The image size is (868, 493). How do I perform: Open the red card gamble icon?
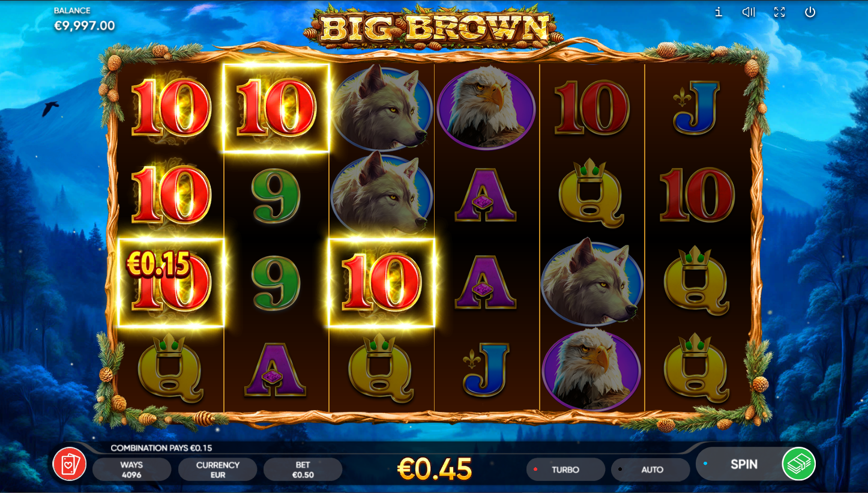tap(70, 464)
